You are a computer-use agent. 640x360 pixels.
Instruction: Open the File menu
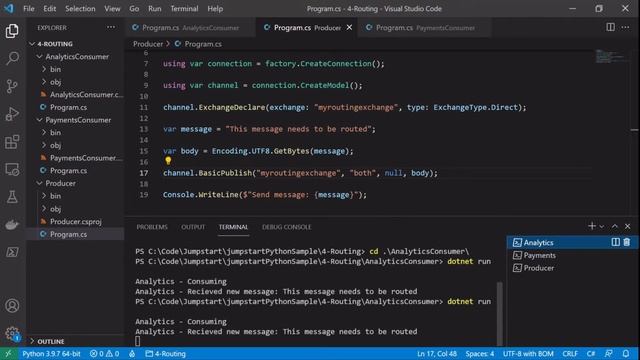tap(29, 9)
